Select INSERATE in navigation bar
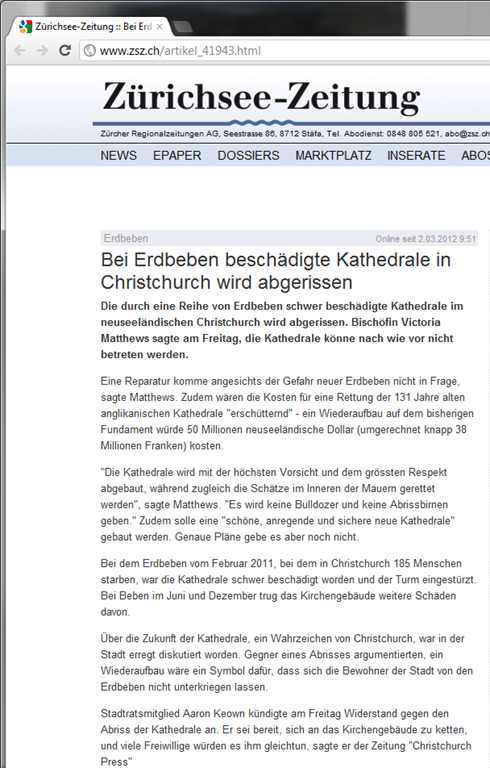The width and height of the screenshot is (490, 768). (x=416, y=155)
